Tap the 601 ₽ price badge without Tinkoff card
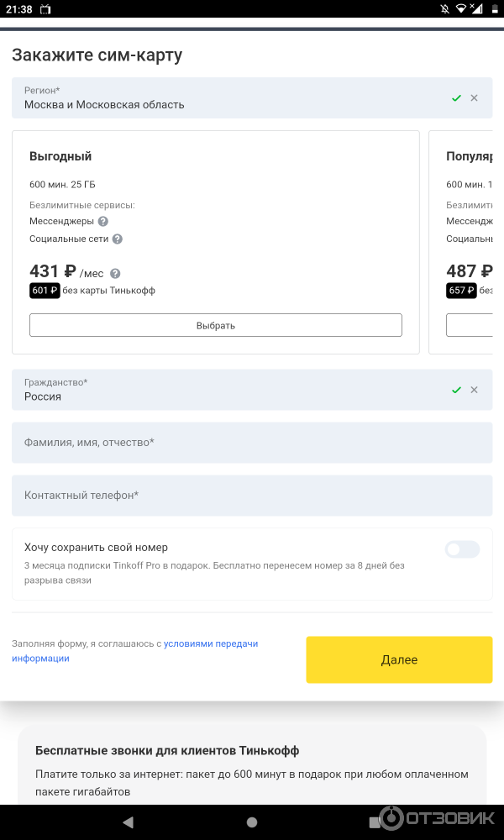504x840 pixels. 45,291
